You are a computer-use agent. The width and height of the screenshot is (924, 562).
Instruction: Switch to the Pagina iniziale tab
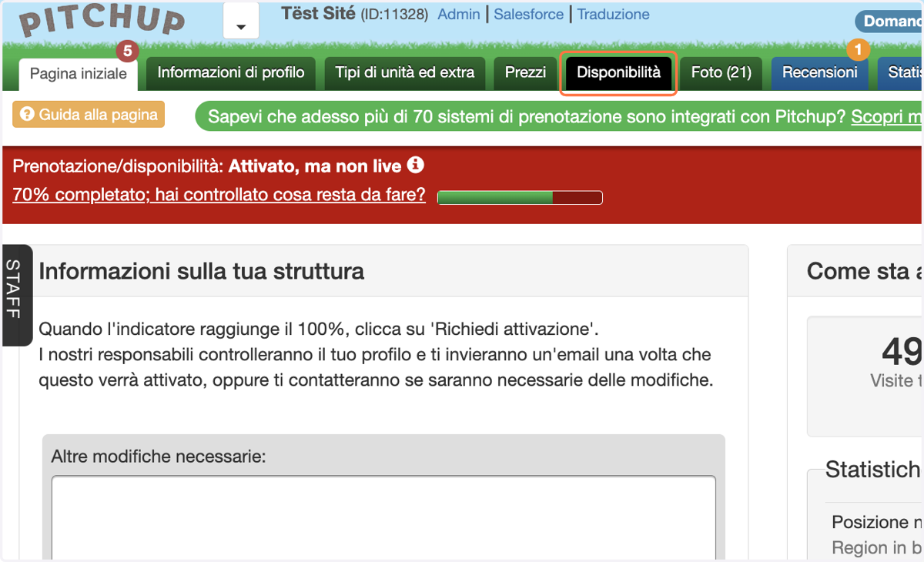pyautogui.click(x=79, y=74)
